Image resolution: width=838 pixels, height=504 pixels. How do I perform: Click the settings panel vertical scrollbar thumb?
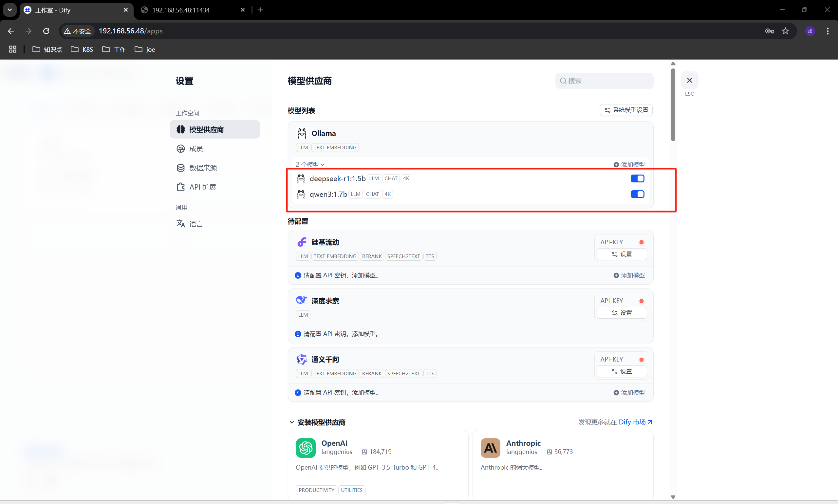click(673, 104)
